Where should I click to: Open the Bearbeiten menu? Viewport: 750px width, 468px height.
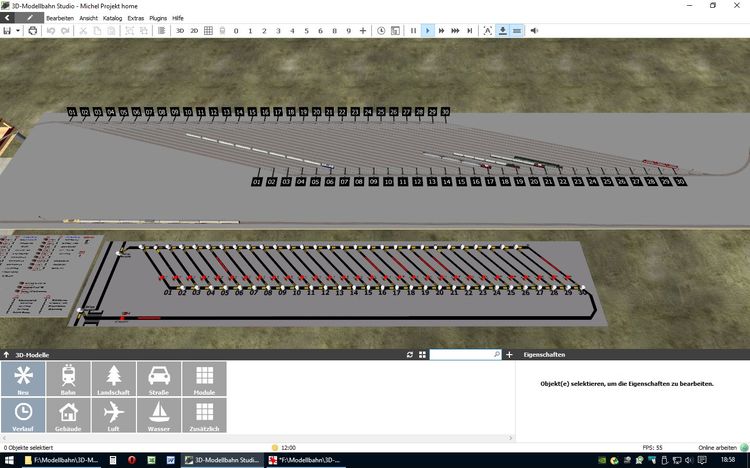(x=60, y=18)
